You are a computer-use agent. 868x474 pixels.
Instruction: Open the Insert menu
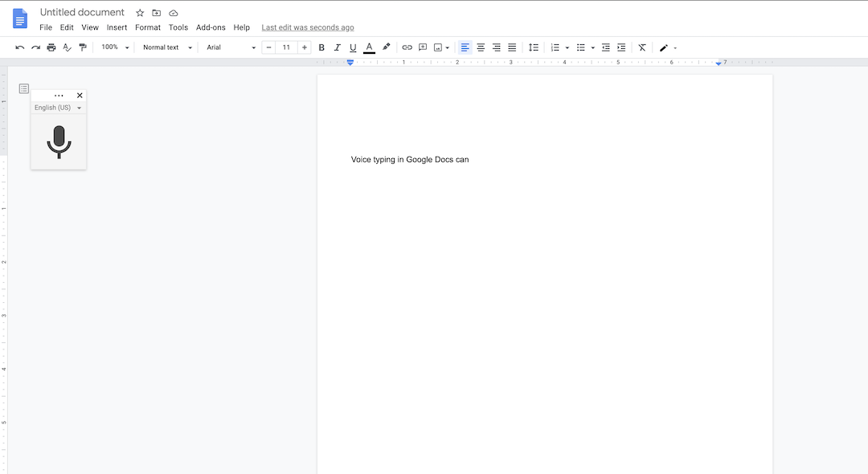117,27
